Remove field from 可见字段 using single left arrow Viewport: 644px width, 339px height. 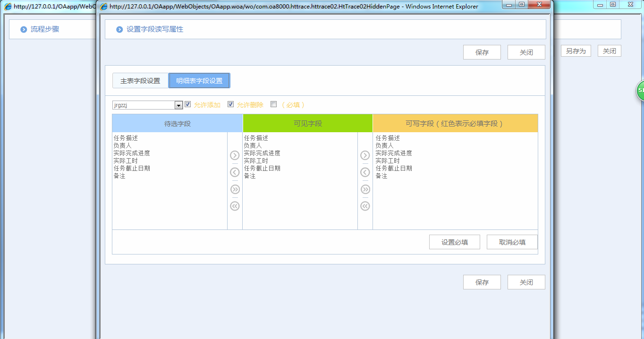pos(235,172)
